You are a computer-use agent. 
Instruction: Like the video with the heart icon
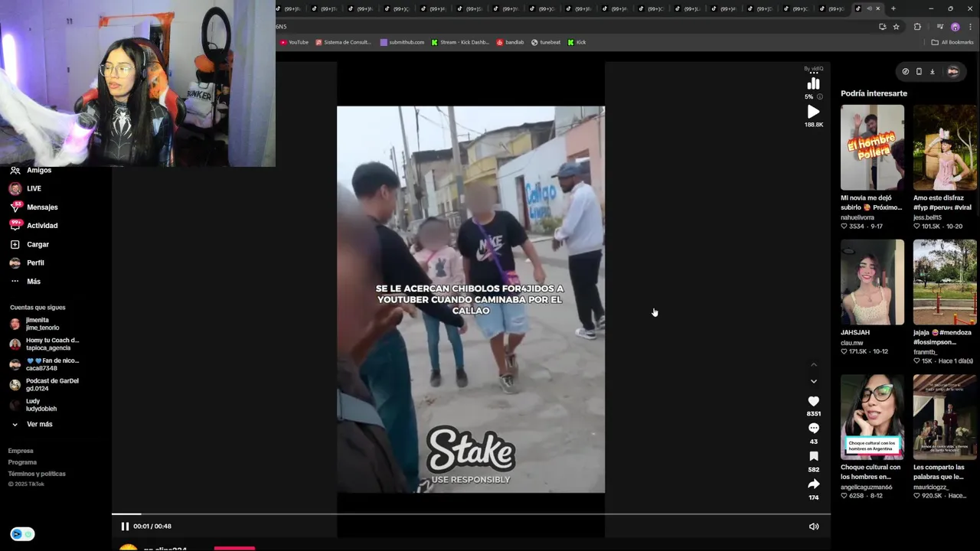(813, 401)
